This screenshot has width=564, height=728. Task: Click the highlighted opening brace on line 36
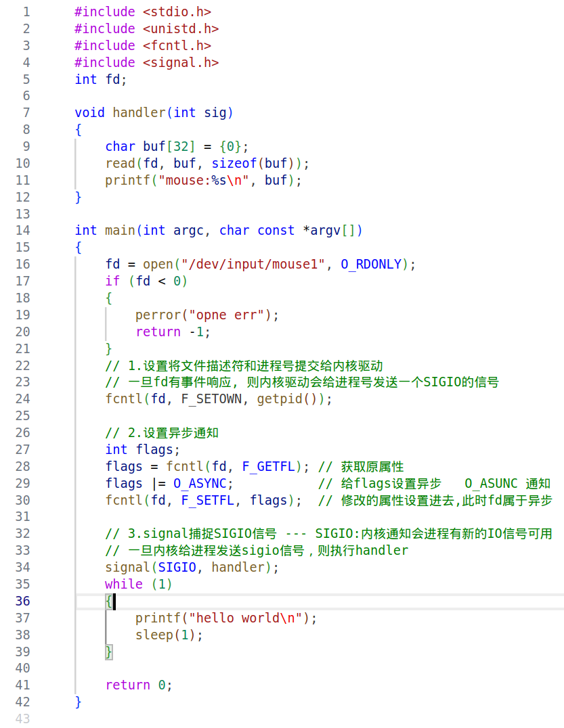tap(109, 601)
